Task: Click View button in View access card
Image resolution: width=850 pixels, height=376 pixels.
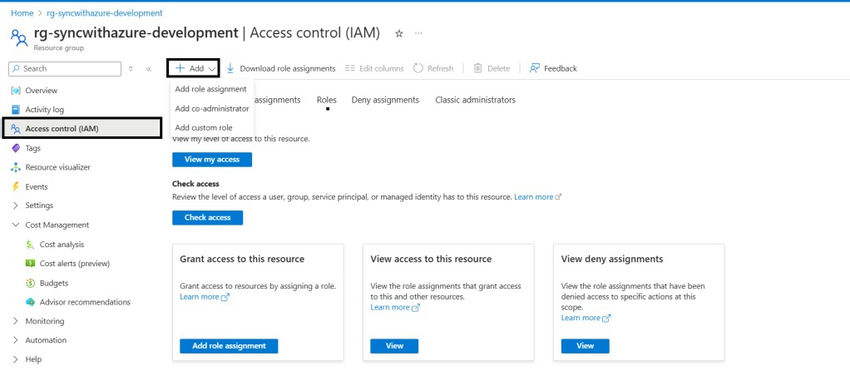Action: (394, 346)
